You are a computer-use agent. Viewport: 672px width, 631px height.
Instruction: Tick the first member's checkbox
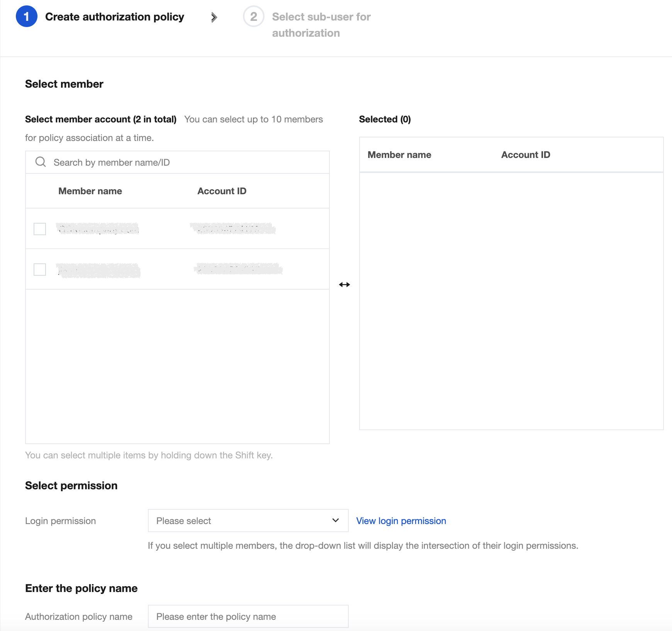tap(40, 229)
